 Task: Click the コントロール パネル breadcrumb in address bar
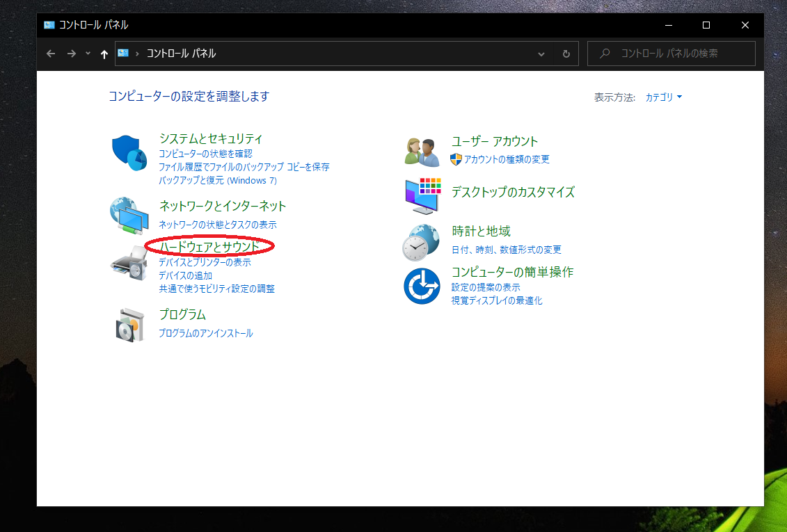pos(181,54)
